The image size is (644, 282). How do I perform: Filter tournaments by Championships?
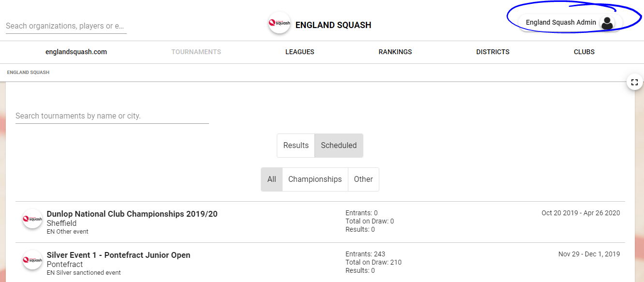point(315,179)
